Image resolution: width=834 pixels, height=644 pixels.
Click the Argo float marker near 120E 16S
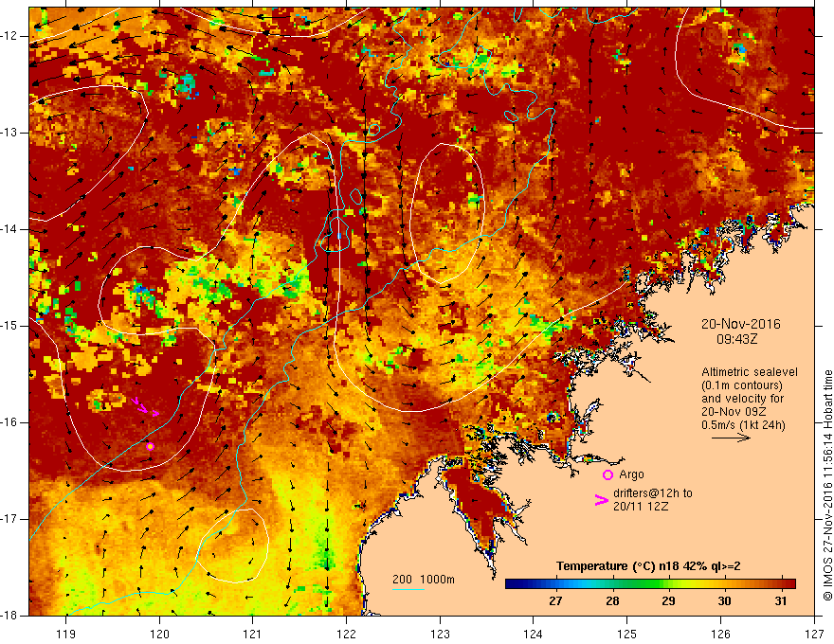151,447
